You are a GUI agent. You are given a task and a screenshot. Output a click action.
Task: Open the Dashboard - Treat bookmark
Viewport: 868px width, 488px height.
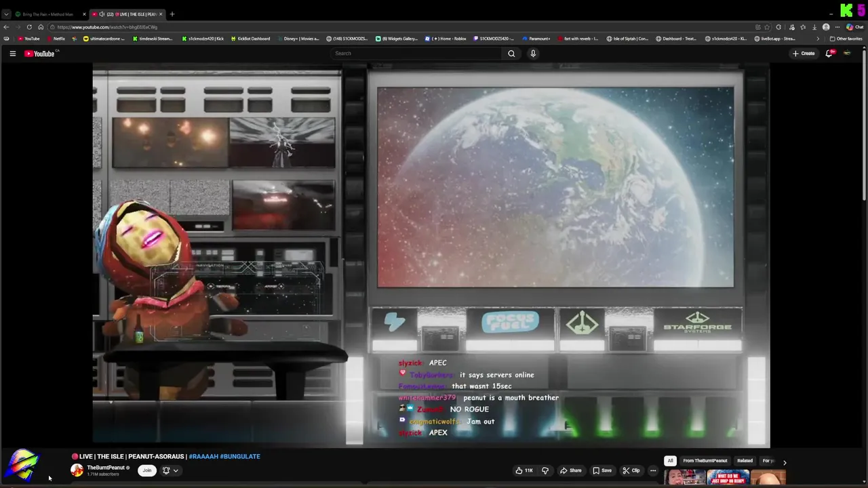[x=675, y=39]
